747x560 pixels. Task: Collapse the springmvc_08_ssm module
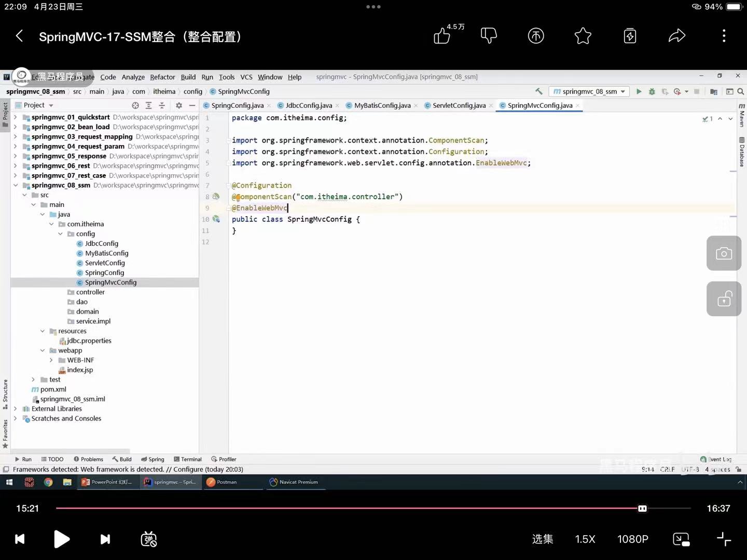pyautogui.click(x=16, y=185)
